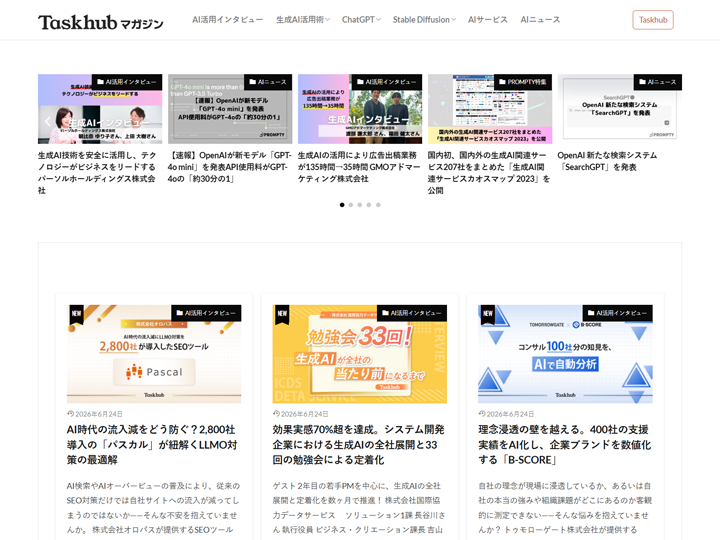Open the ChatGPT menu
This screenshot has height=540, width=720.
(358, 20)
